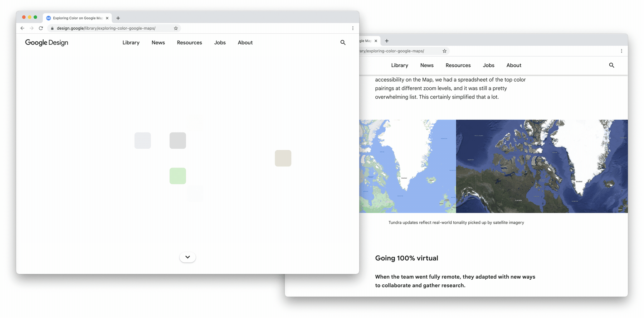Open Chrome three-dot menu in back window
The width and height of the screenshot is (644, 318).
pos(621,51)
